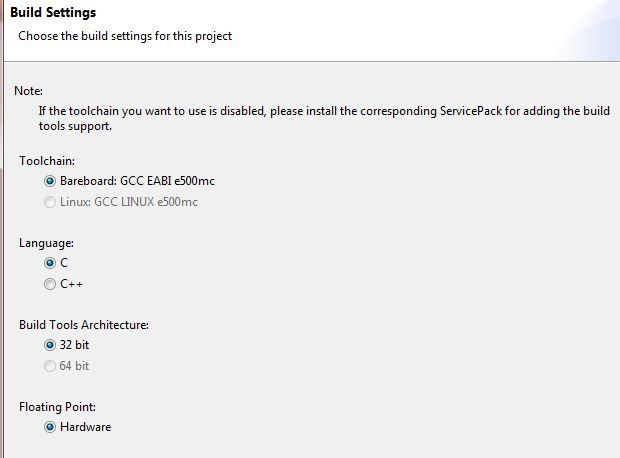Click the 'Note:' heading
The image size is (620, 458).
click(28, 91)
